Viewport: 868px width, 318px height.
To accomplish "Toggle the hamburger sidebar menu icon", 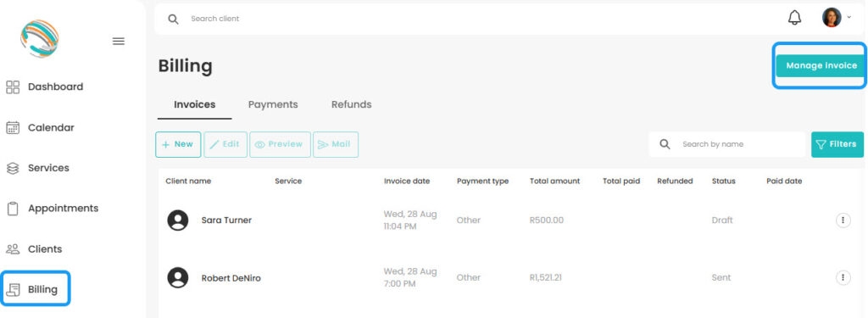I will tap(119, 41).
